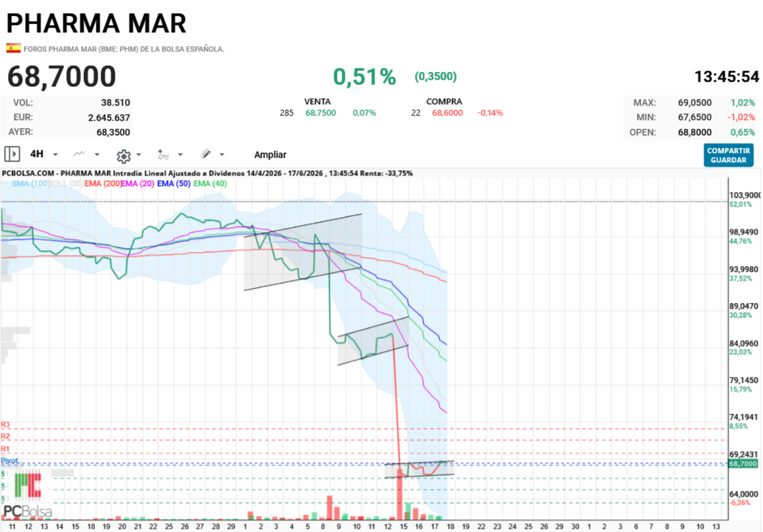Screen dimensions: 763x532
Task: Click the PHARMA MAR title heading
Action: [96, 23]
